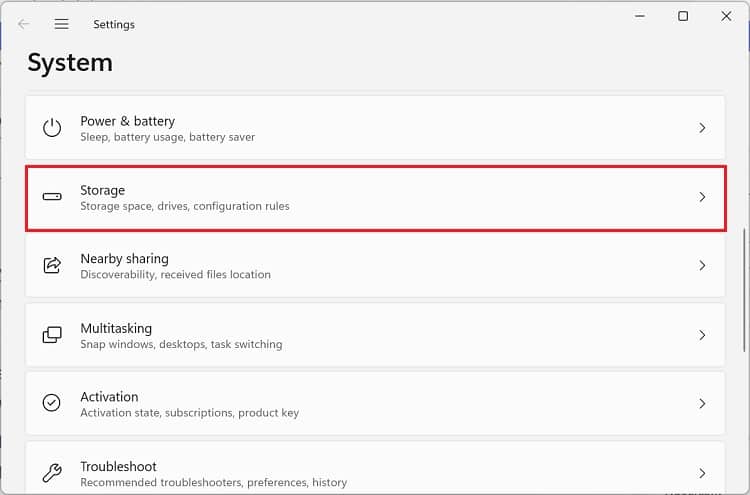Go to Multitasking settings
The image size is (750, 495).
375,335
